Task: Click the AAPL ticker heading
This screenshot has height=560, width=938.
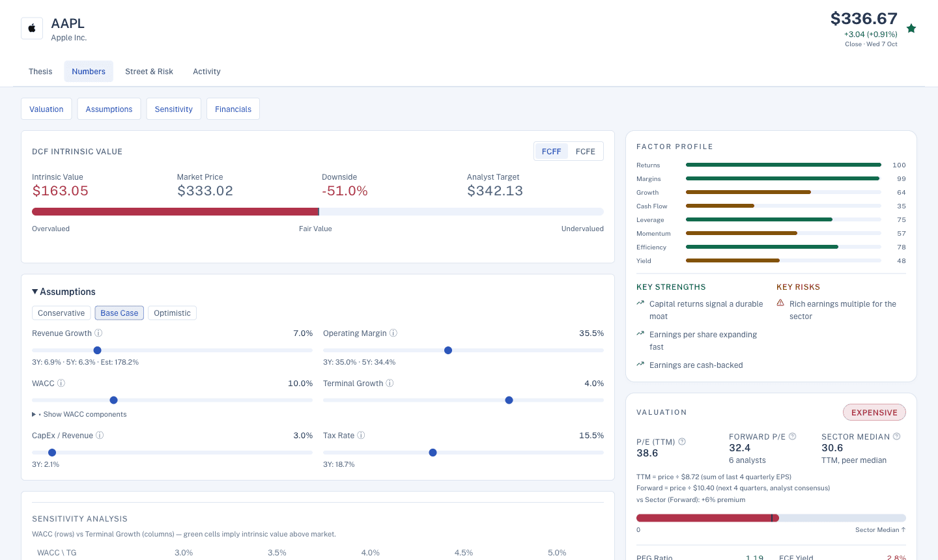Action: (x=68, y=23)
